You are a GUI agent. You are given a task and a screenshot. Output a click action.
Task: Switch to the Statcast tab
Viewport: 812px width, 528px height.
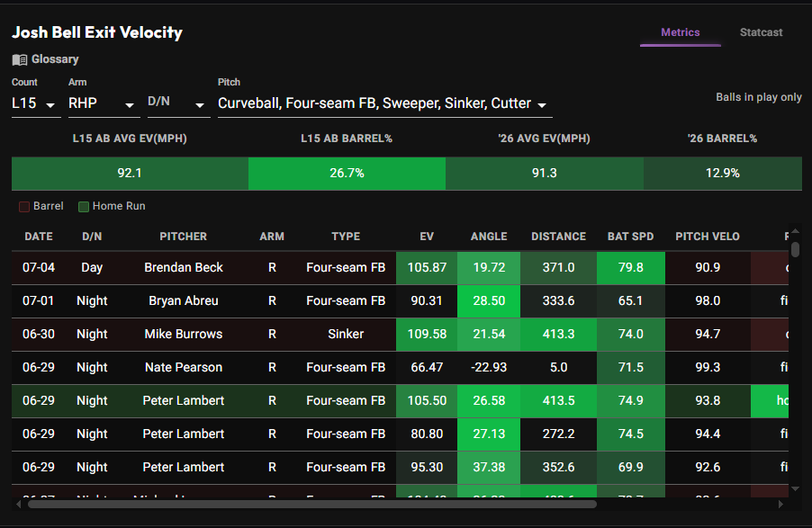[x=761, y=32]
